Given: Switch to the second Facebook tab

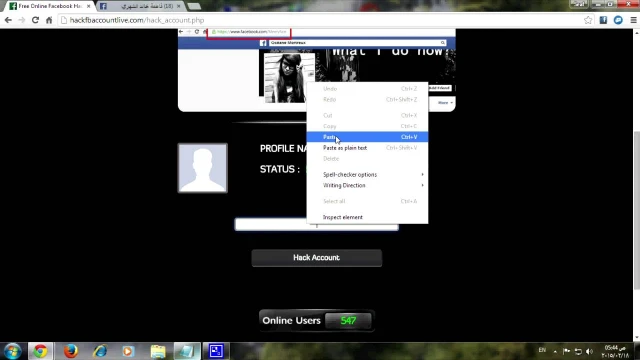Looking at the screenshot, I should tap(142, 6).
